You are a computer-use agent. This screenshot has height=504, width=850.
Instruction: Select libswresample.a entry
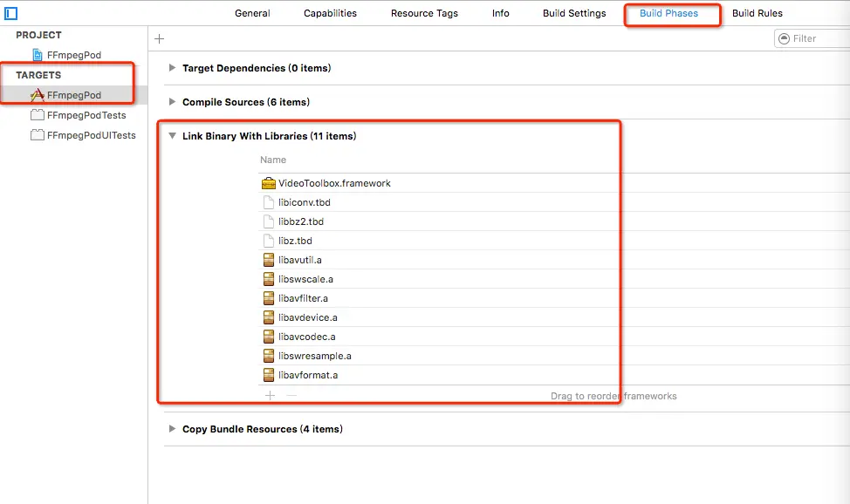315,356
